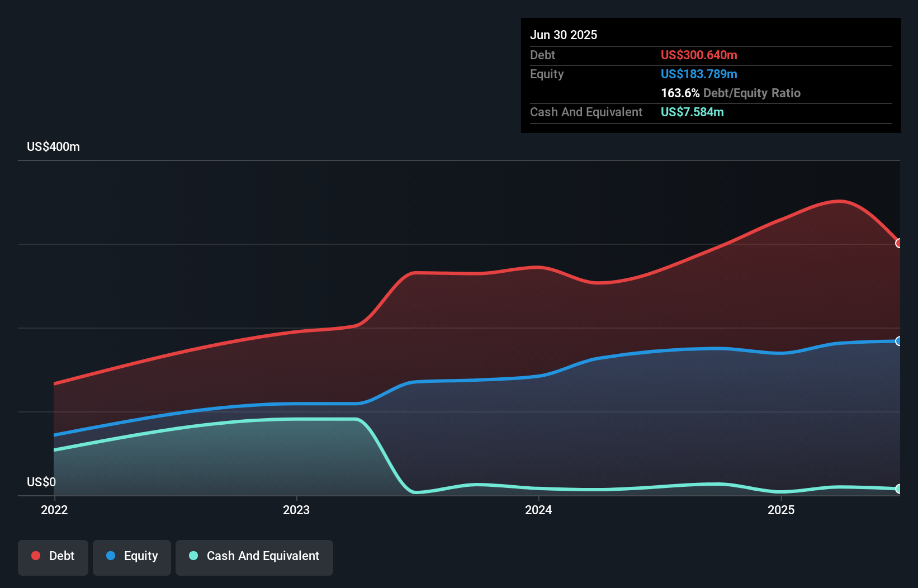Select the Cash endpoint marker on the chart
Image resolution: width=918 pixels, height=588 pixels.
tap(899, 489)
